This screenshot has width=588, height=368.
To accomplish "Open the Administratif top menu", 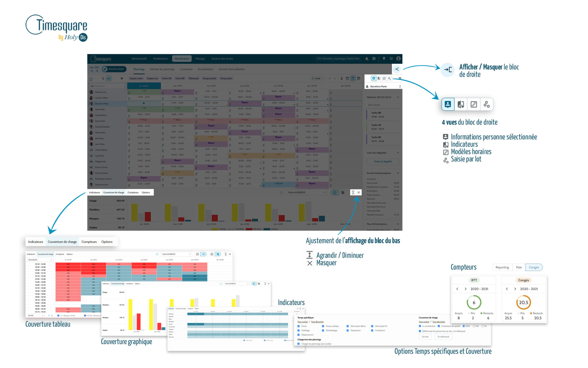I will 139,59.
